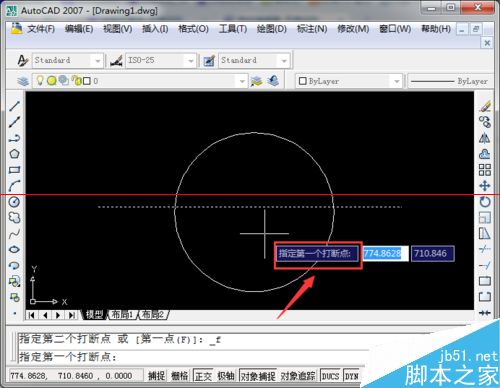This screenshot has width=500, height=388.
Task: Open the 标注(N) menu
Action: point(312,29)
